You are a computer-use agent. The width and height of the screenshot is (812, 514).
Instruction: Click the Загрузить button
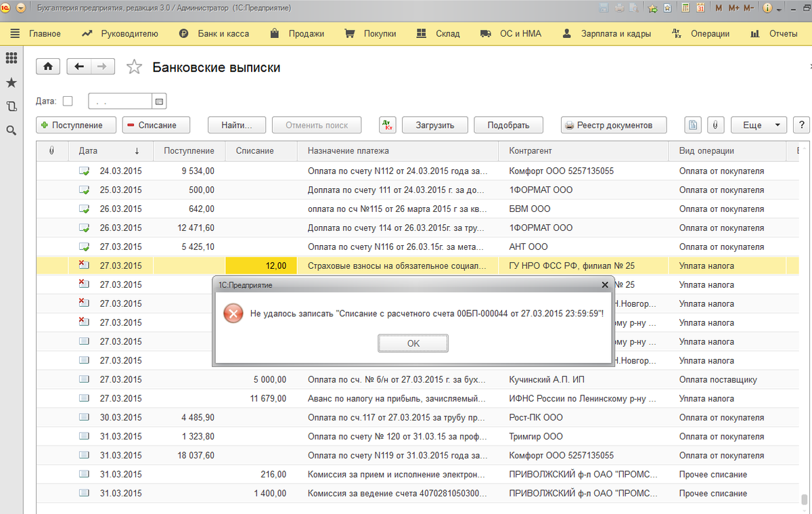pos(434,125)
